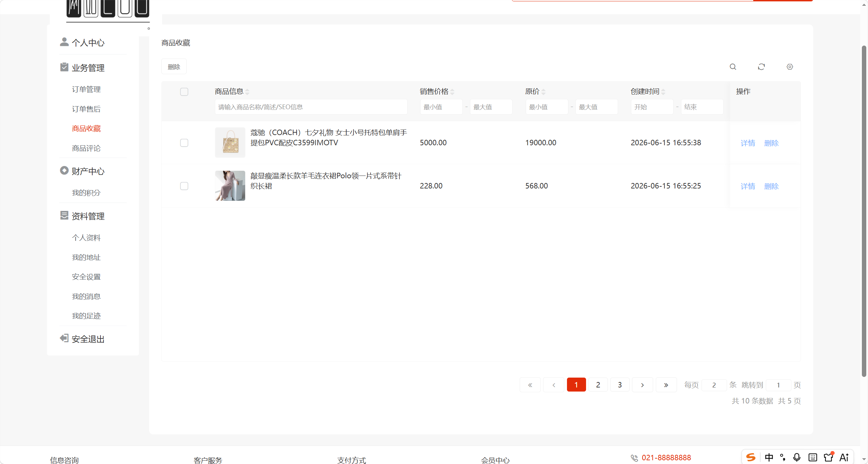Viewport: 868px width, 464px height.
Task: Click the 删除 batch delete button above the table
Action: (x=174, y=67)
